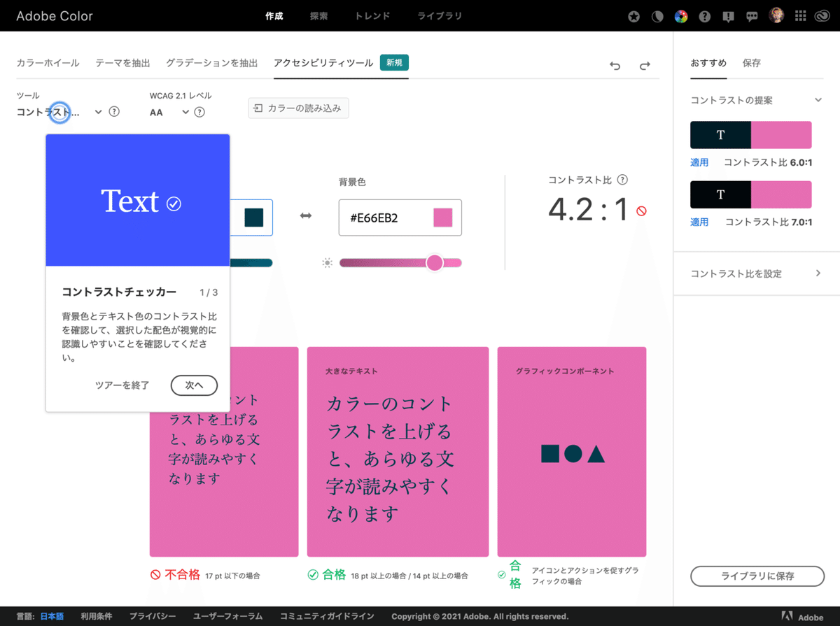Toggle dark mode half-moon icon
The height and width of the screenshot is (626, 840).
657,17
